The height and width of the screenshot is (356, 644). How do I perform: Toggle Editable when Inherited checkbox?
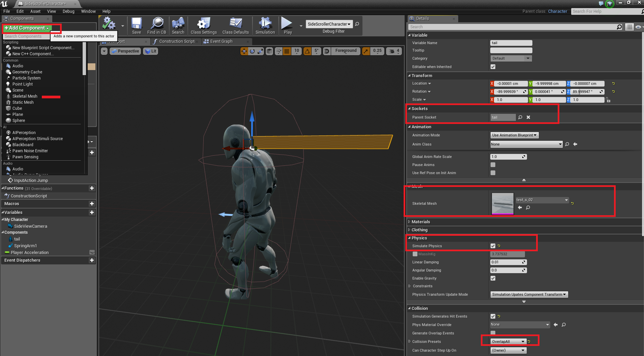point(493,67)
